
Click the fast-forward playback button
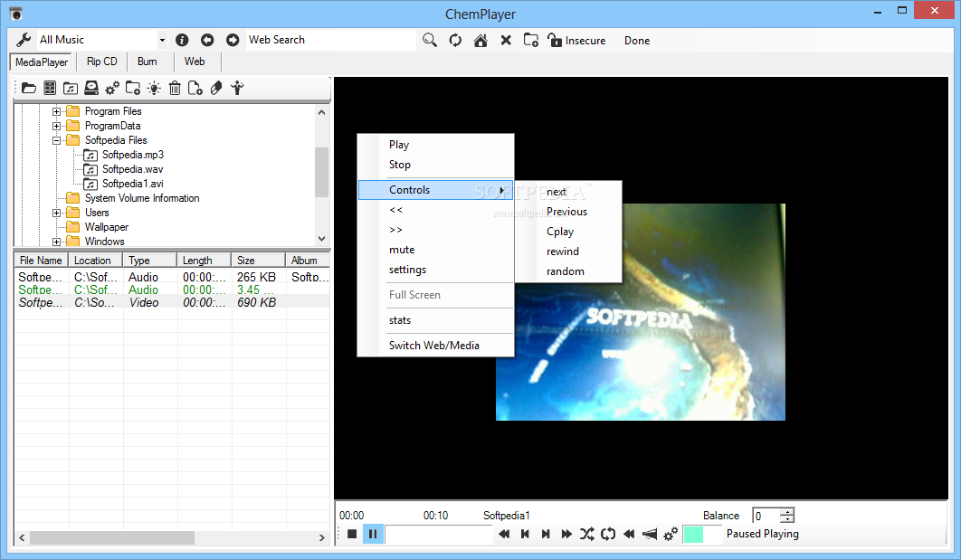click(x=566, y=534)
